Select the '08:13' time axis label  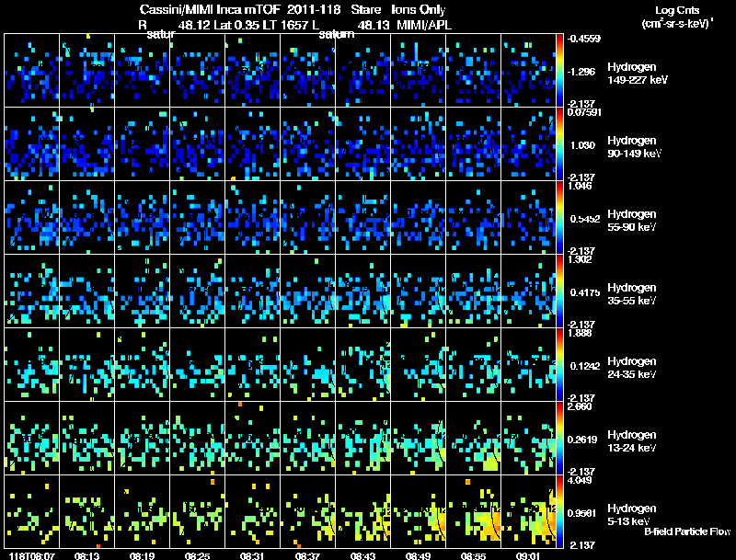[x=86, y=555]
